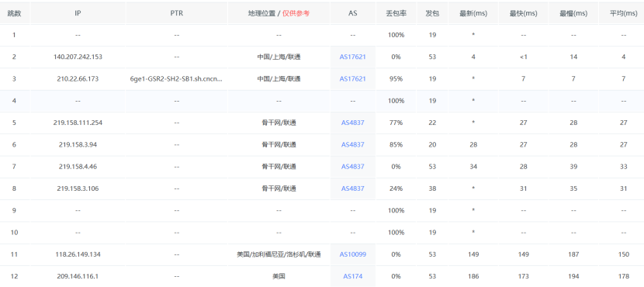Viewport: 644px width, 287px height.
Task: Click 骨干网/联通 location for 219.158.4.46
Action: click(279, 167)
